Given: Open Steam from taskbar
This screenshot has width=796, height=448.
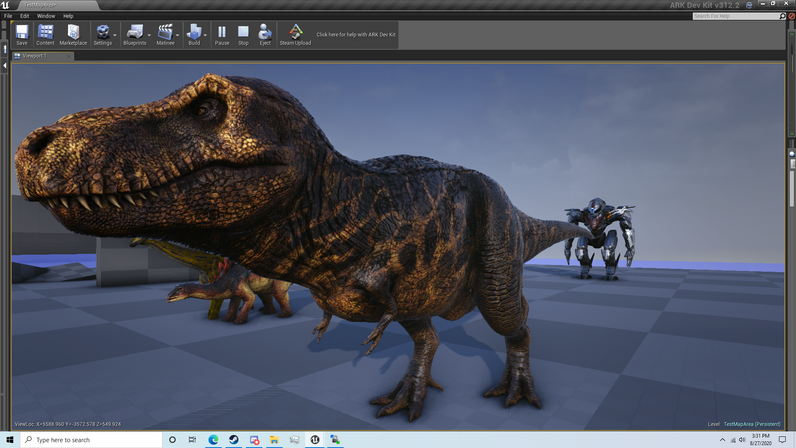Looking at the screenshot, I should pos(234,439).
